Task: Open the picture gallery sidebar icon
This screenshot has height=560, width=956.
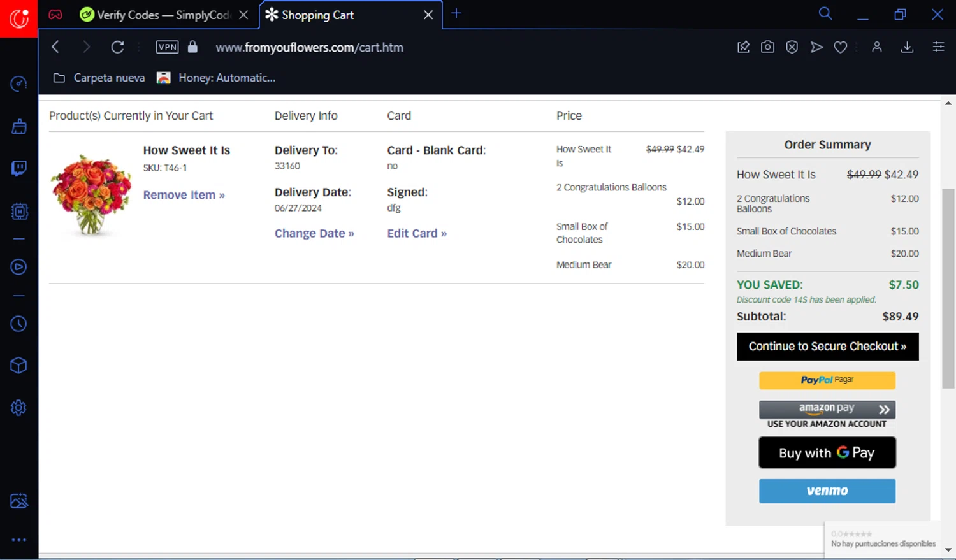Action: coord(18,501)
